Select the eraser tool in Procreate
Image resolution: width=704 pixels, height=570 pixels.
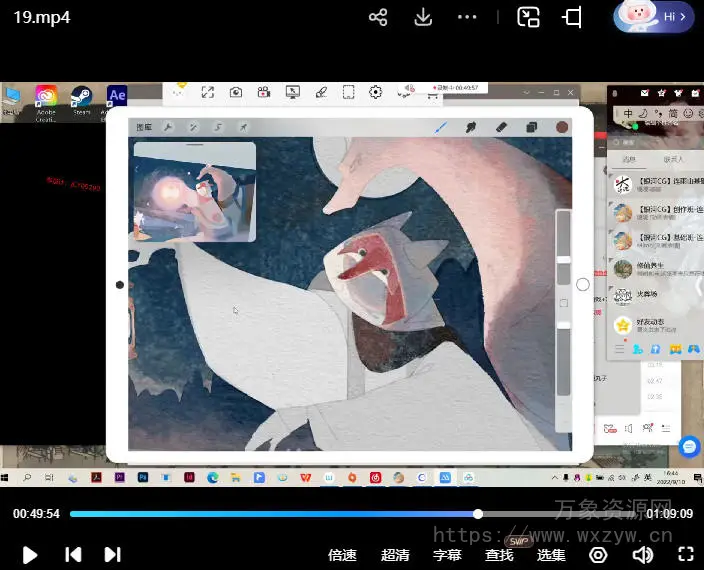pyautogui.click(x=501, y=127)
